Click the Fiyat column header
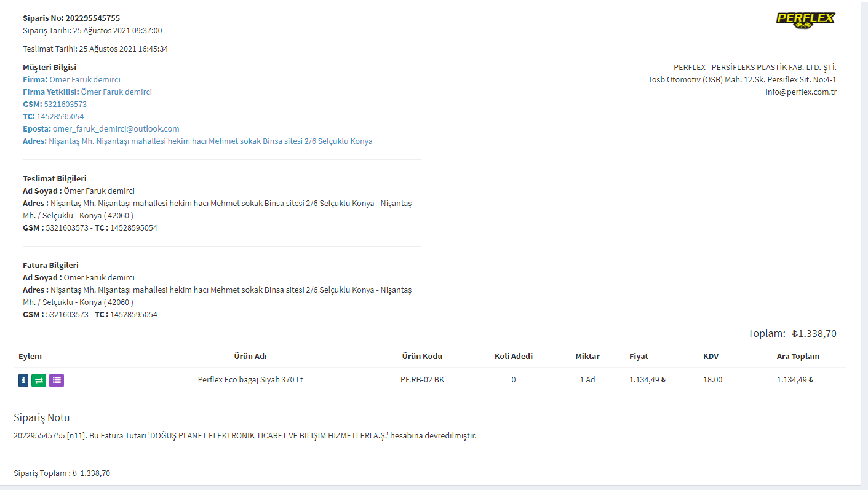 (639, 357)
